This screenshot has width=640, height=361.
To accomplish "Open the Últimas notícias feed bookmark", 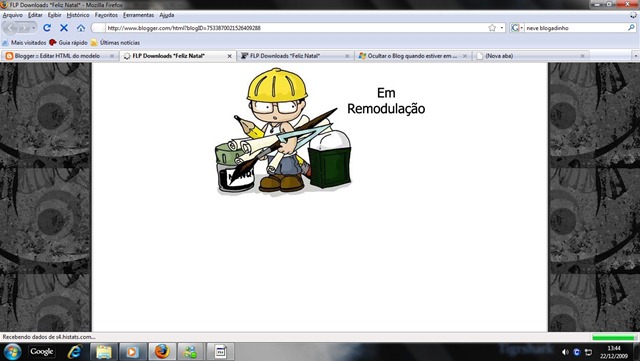I will [116, 42].
